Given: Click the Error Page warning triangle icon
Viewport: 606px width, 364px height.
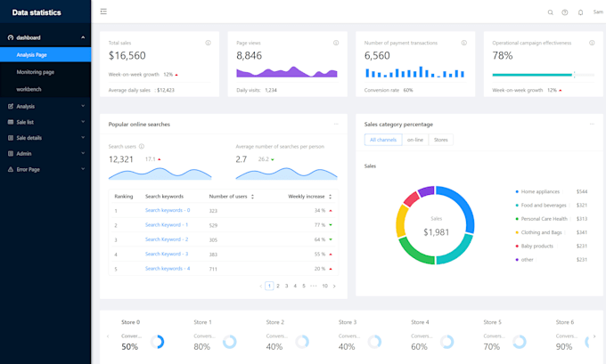Looking at the screenshot, I should [11, 169].
